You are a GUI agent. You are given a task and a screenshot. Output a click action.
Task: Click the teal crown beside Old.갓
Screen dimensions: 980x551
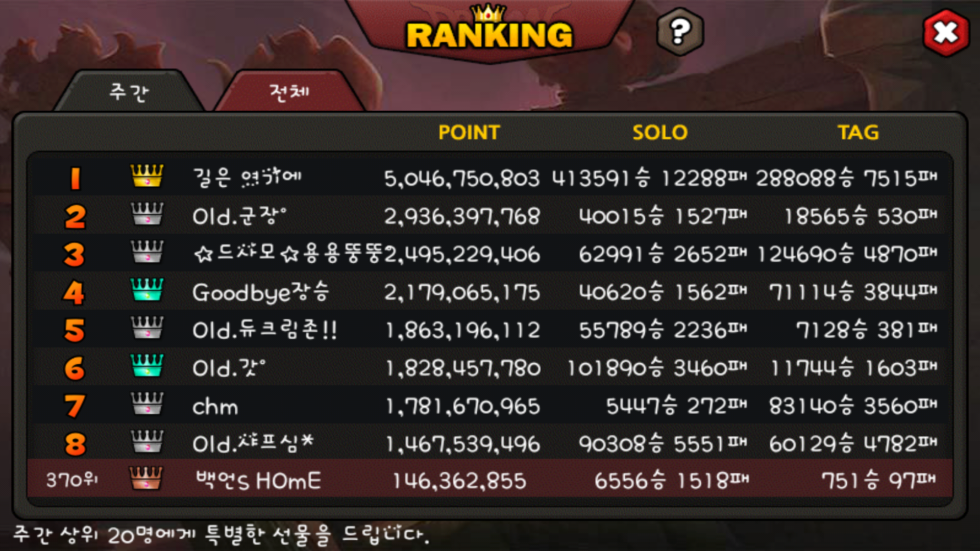tap(147, 365)
